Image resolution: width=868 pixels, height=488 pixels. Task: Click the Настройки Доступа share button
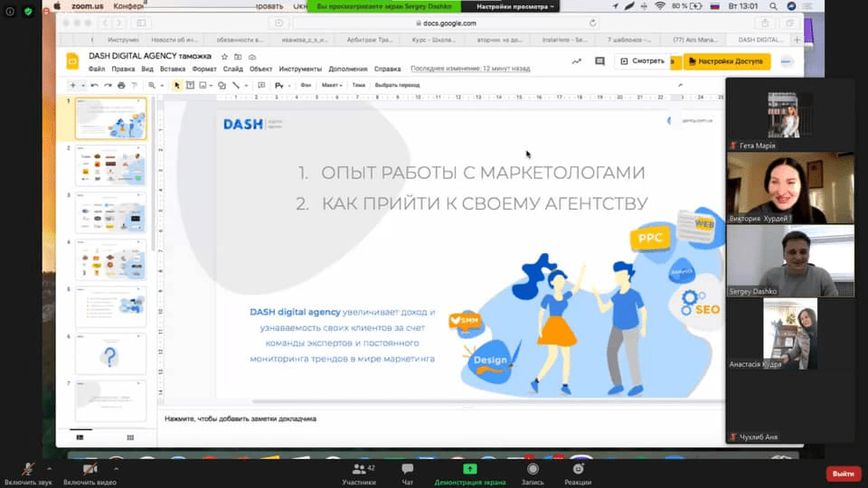point(727,61)
